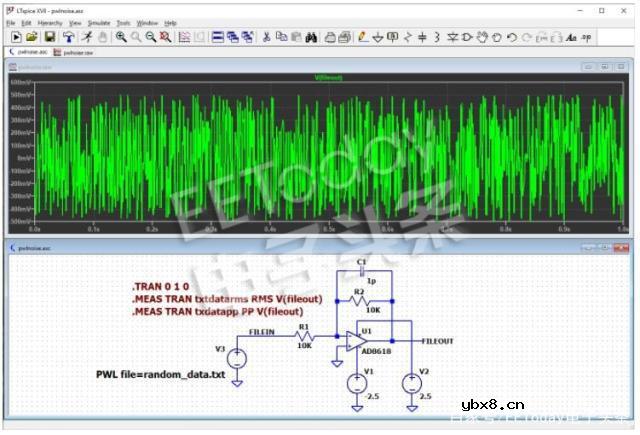Place a ground symbol using Ground tool
Screen dimensions: 640x435
378,37
